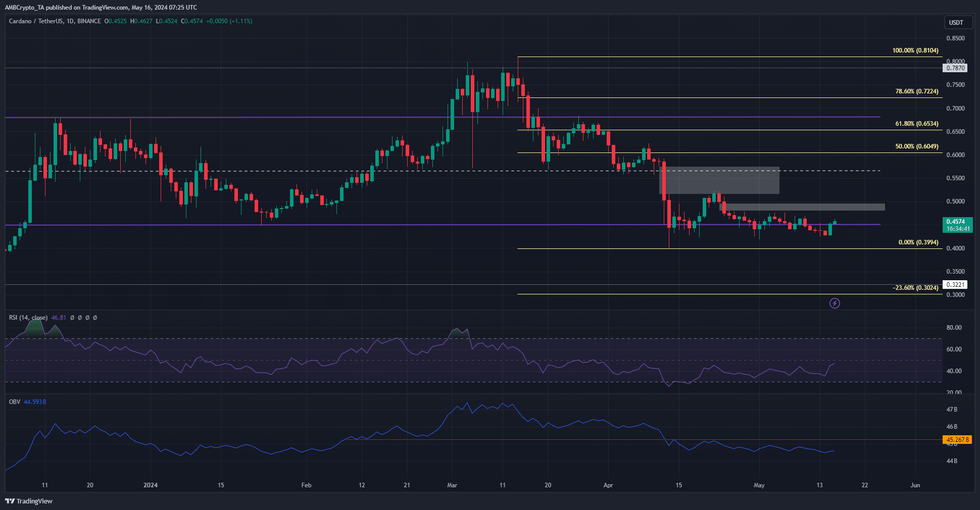
Task: Click the 100.00% (0.8104) Fibonacci label
Action: (915, 50)
